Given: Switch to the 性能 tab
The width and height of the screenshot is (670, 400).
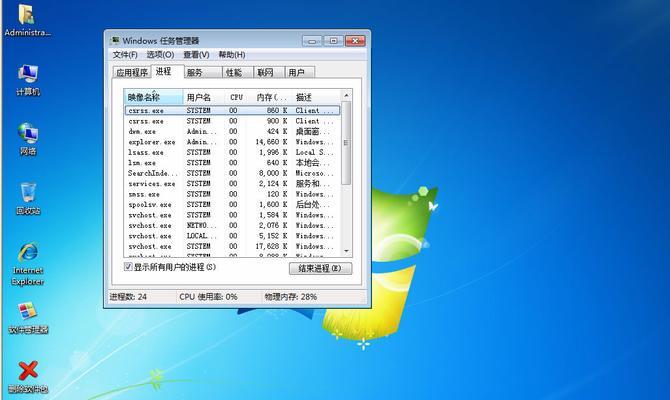Looking at the screenshot, I should click(238, 73).
